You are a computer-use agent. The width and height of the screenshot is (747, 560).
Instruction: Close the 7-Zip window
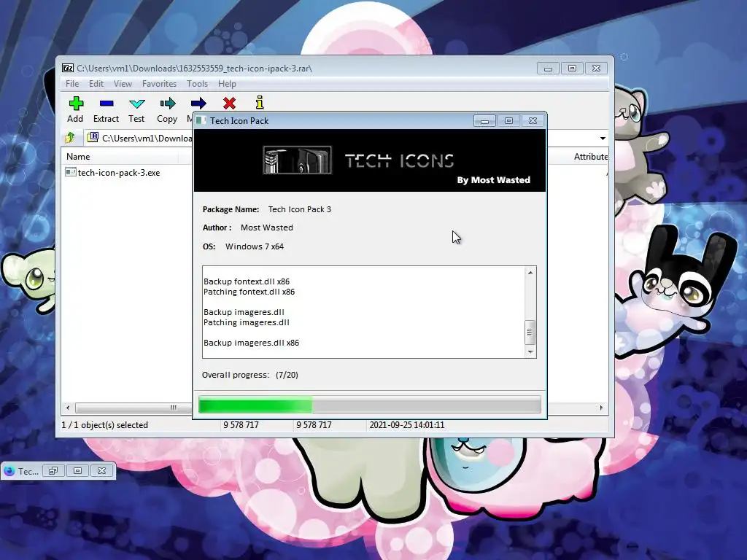pyautogui.click(x=597, y=69)
